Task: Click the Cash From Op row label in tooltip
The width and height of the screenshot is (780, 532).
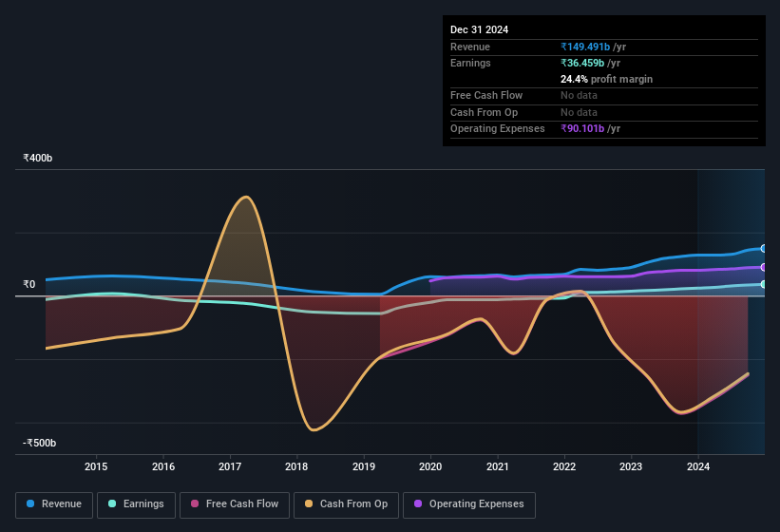Action: pos(484,112)
